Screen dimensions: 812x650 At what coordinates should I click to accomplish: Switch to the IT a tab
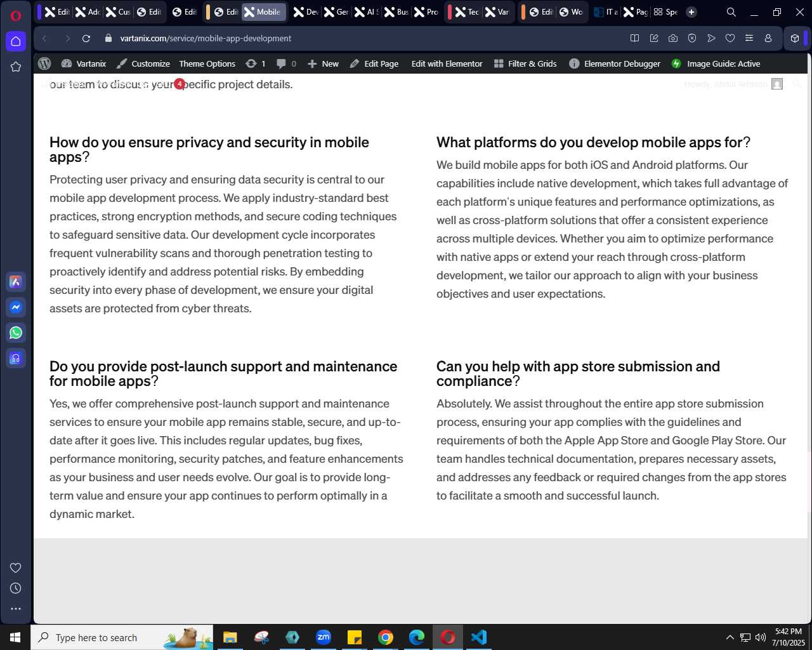[x=606, y=12]
